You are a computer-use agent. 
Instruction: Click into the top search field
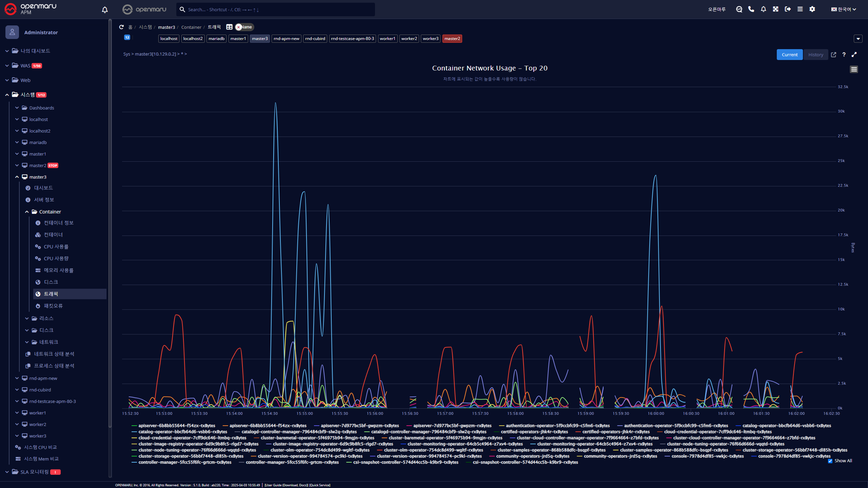tap(276, 9)
